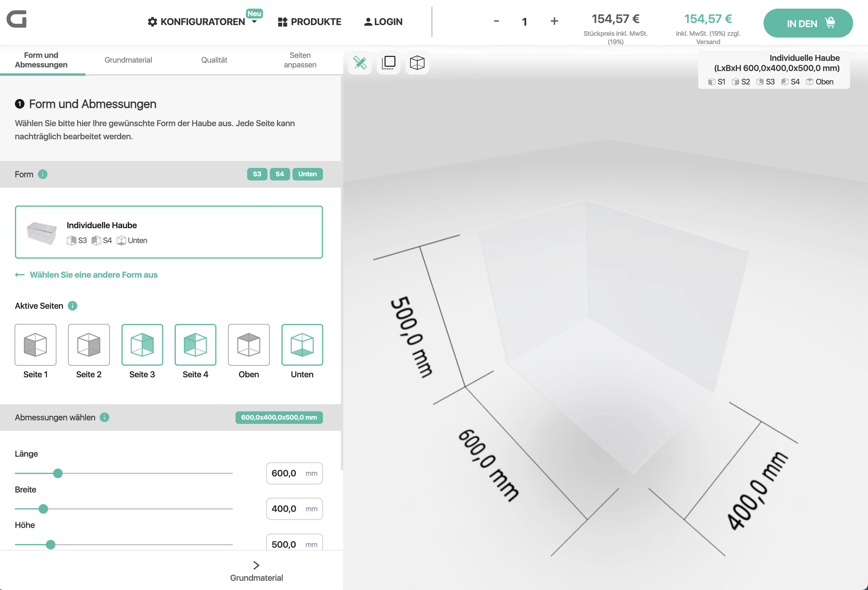Click the info icon beside Aktive Seiten

(73, 306)
